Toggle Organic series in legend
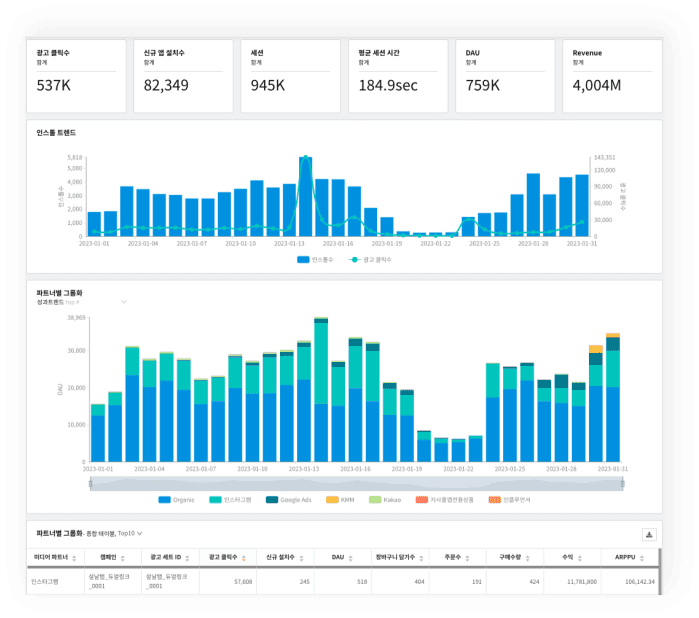The height and width of the screenshot is (618, 699). pyautogui.click(x=177, y=500)
